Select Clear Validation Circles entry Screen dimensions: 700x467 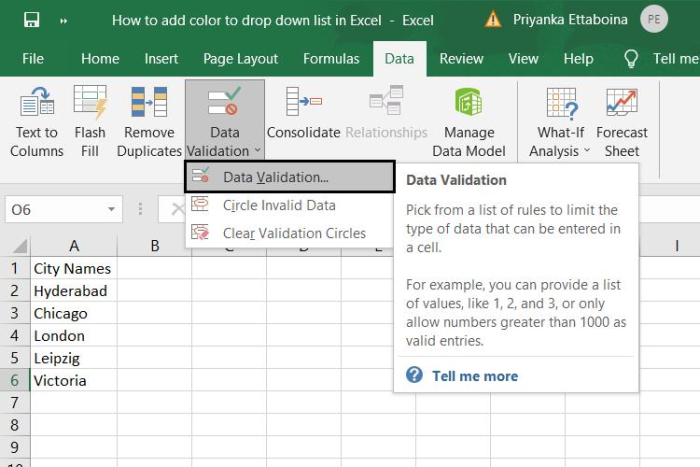(x=293, y=233)
